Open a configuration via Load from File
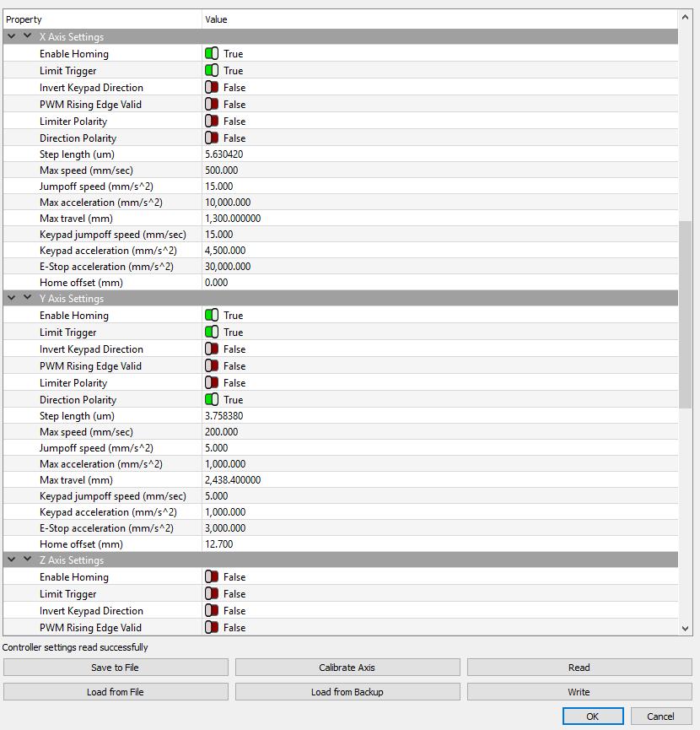This screenshot has height=730, width=700. [x=116, y=690]
